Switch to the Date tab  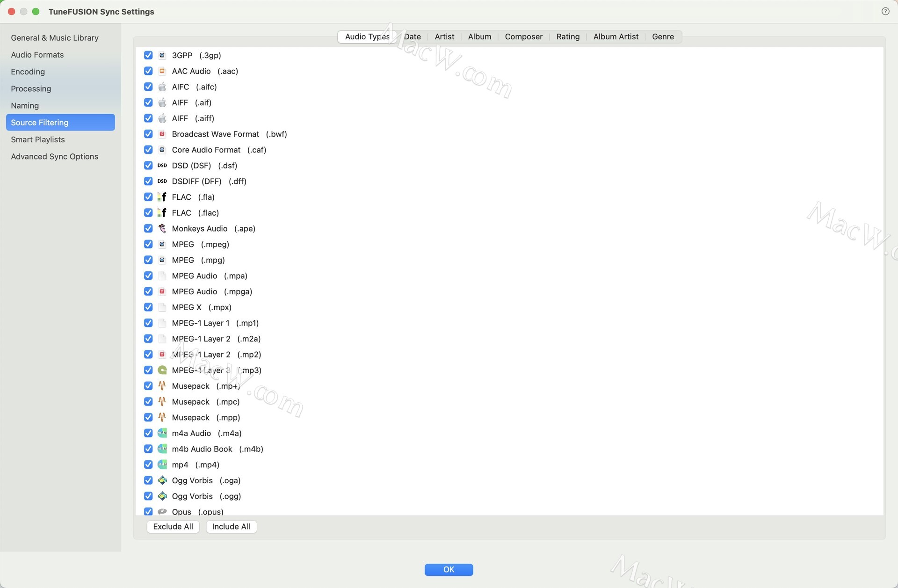point(413,36)
